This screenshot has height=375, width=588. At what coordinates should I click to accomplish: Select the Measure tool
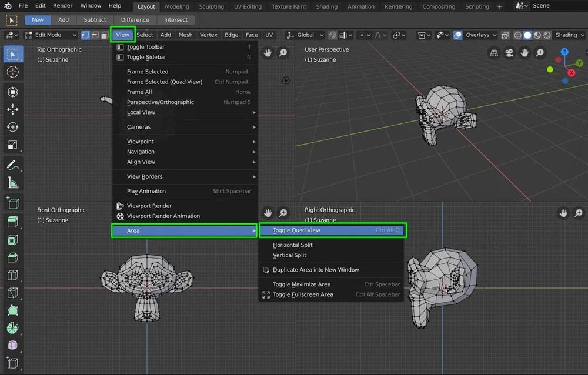pyautogui.click(x=13, y=183)
